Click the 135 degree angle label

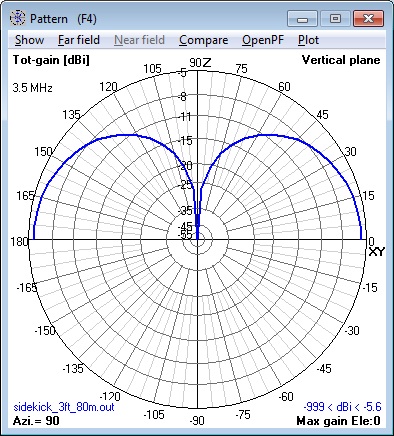point(71,115)
